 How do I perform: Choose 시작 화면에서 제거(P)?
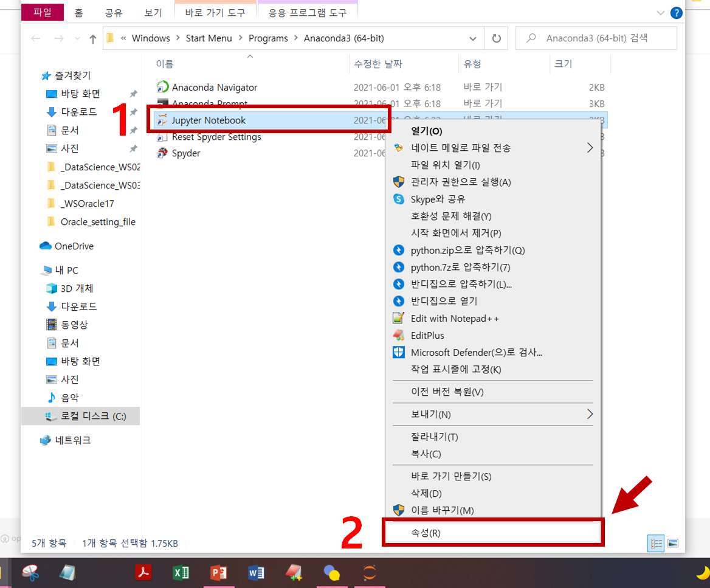click(x=493, y=233)
